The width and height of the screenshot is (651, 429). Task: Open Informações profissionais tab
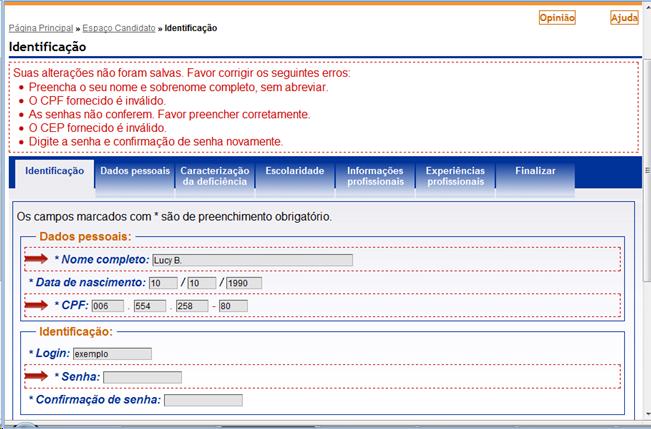point(375,176)
